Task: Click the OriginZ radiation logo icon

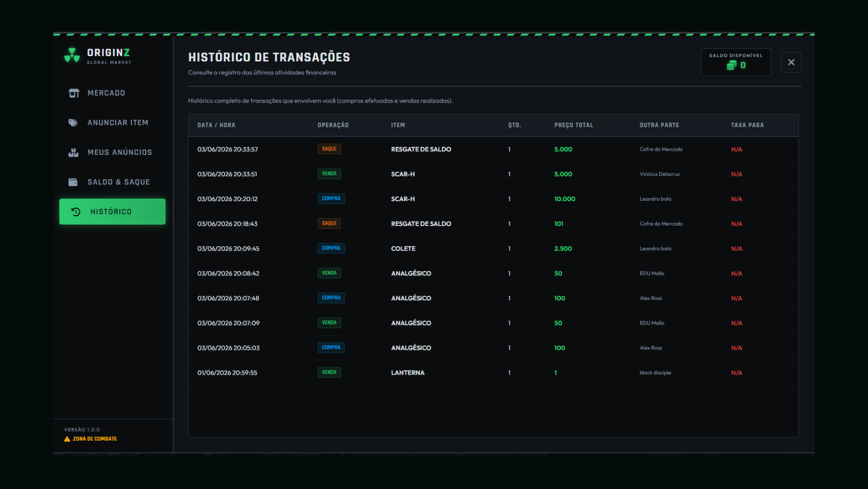Action: [72, 55]
